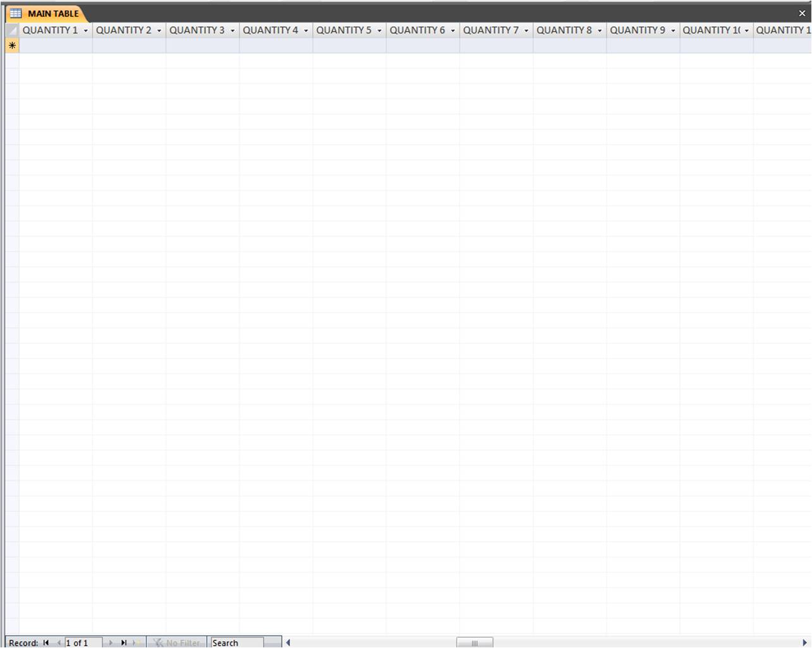Open the QUANTITY 3 column dropdown
This screenshot has height=648, width=812.
[233, 30]
